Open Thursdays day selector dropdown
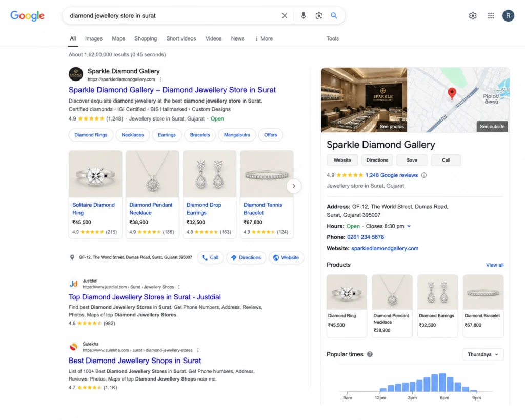The width and height of the screenshot is (525, 420). pyautogui.click(x=483, y=354)
